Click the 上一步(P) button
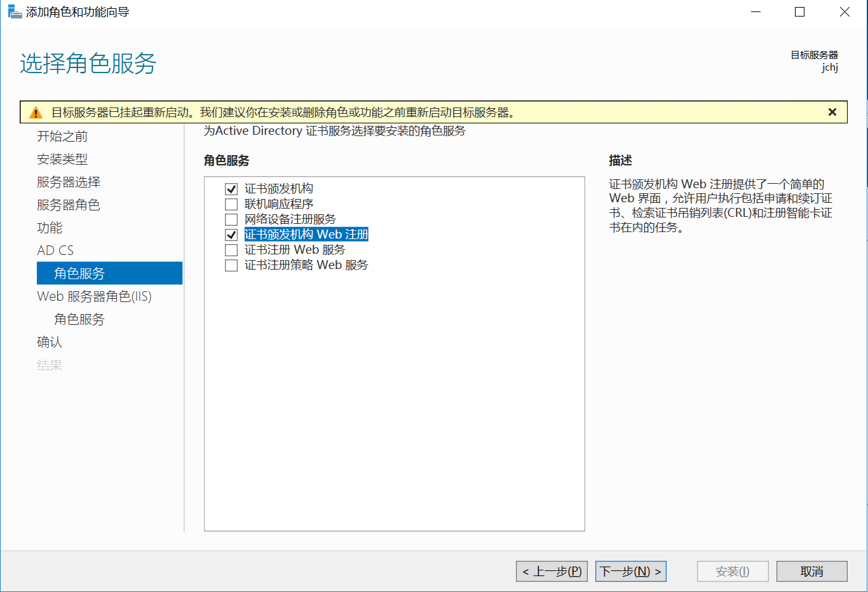The height and width of the screenshot is (592, 868). 552,571
